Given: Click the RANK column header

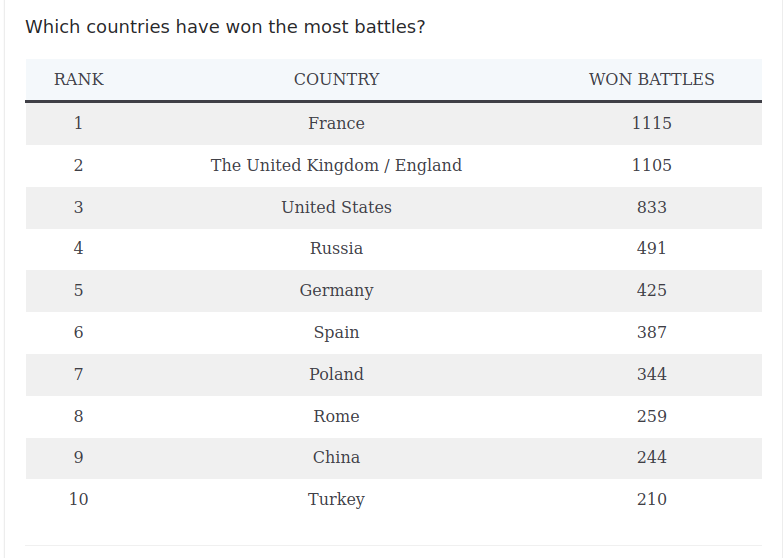Looking at the screenshot, I should (x=78, y=80).
